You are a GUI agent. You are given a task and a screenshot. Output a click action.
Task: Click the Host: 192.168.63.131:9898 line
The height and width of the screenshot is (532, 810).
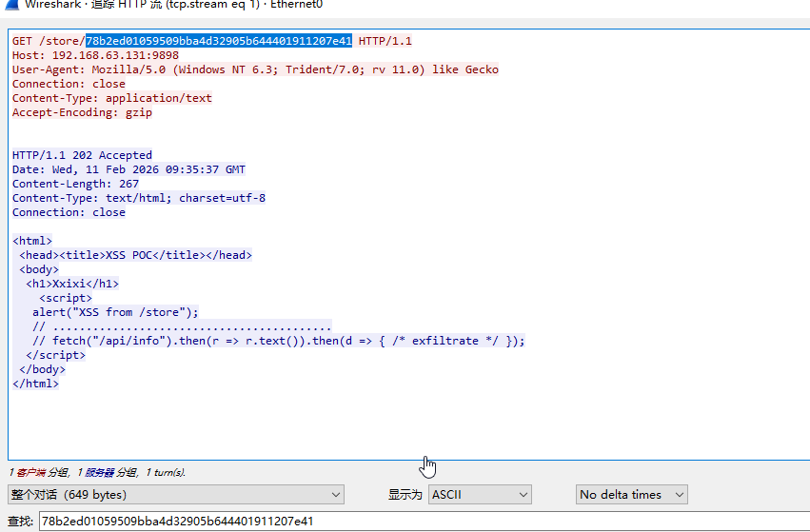point(95,55)
